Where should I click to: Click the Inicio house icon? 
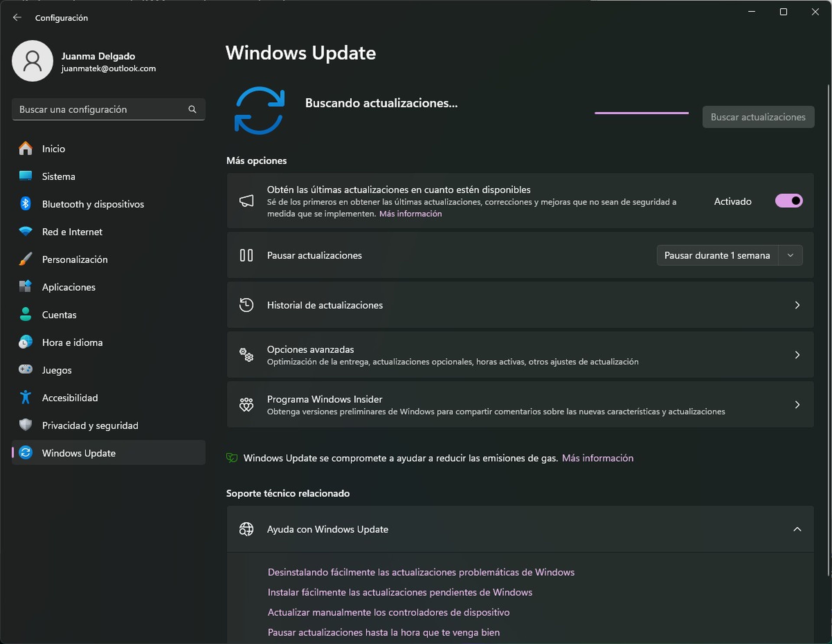click(26, 149)
